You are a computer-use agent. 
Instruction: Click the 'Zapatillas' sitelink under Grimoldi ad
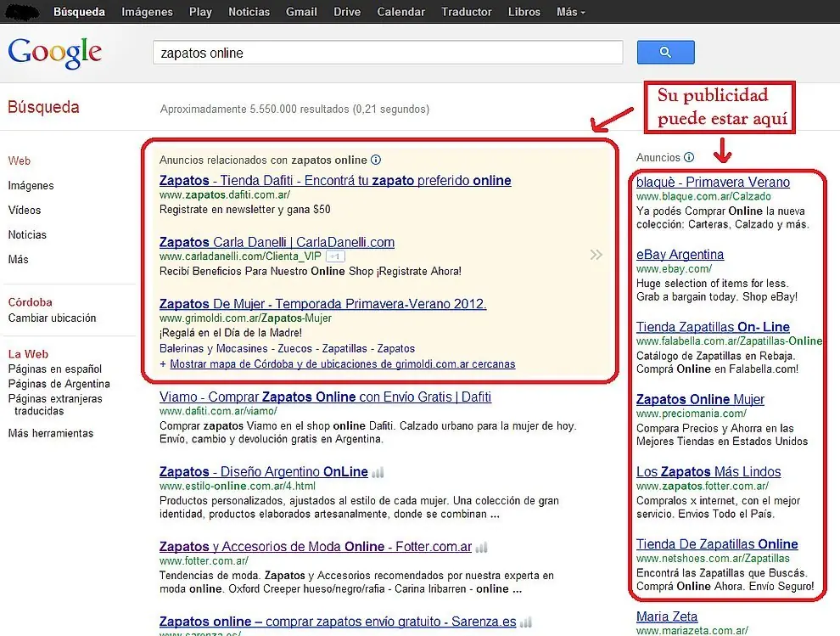coord(344,348)
